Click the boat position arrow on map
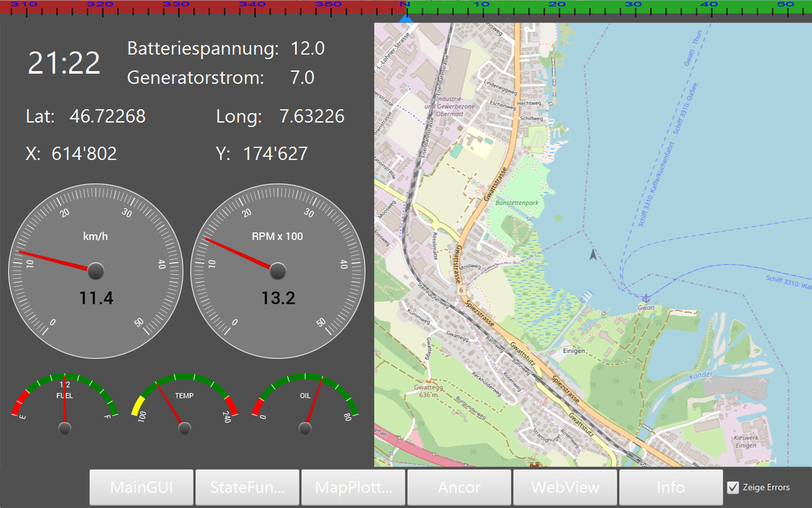 click(x=593, y=255)
